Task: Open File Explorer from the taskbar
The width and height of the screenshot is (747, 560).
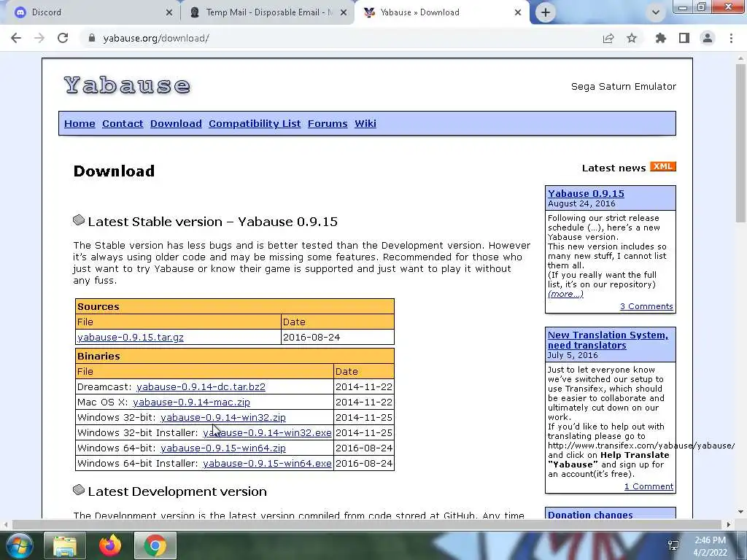Action: pyautogui.click(x=65, y=545)
